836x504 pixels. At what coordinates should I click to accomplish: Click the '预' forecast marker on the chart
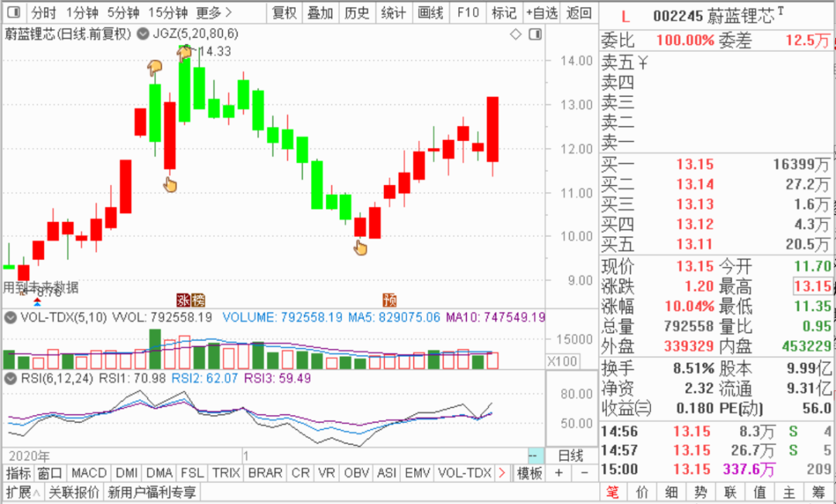point(389,300)
